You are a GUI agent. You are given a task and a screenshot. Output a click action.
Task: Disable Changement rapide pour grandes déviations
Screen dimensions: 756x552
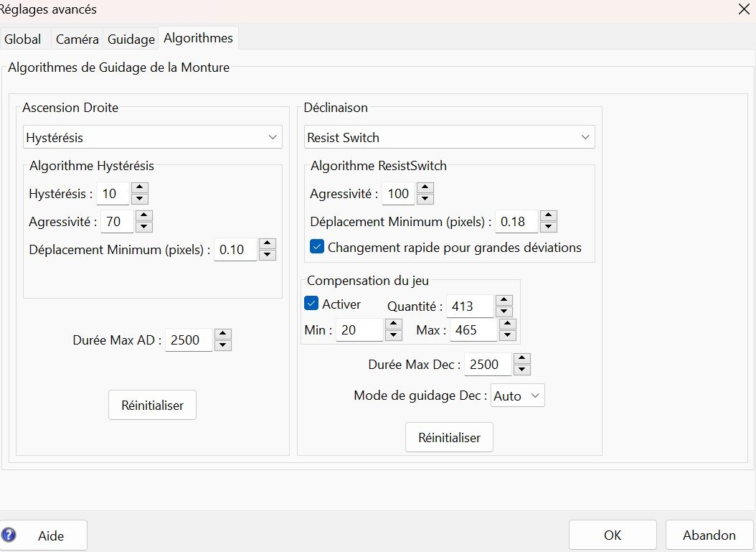pos(317,247)
